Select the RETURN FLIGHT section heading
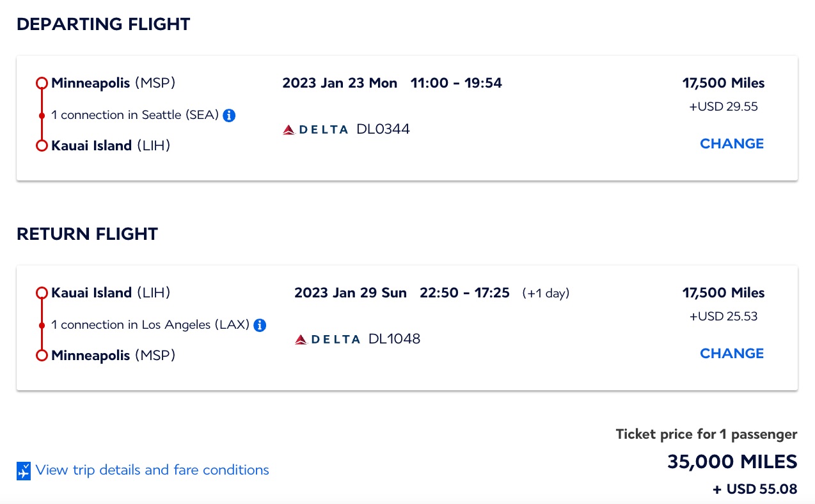This screenshot has height=504, width=815. pos(87,234)
